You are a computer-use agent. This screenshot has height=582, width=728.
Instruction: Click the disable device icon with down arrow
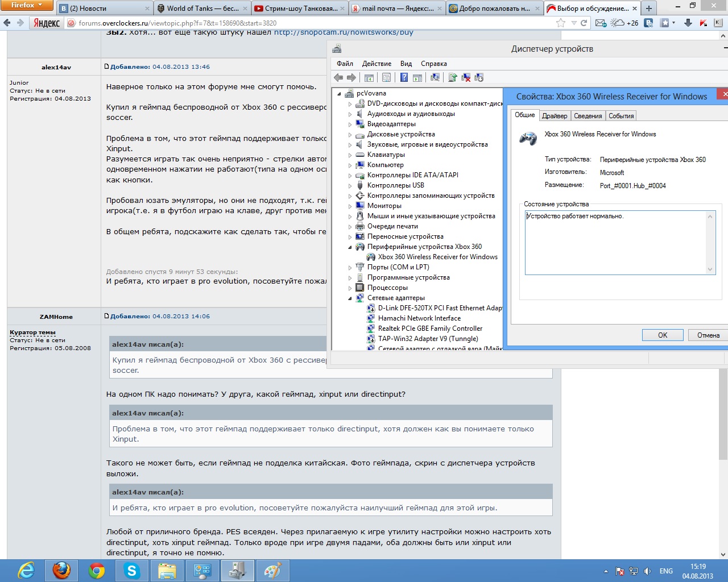coord(479,77)
